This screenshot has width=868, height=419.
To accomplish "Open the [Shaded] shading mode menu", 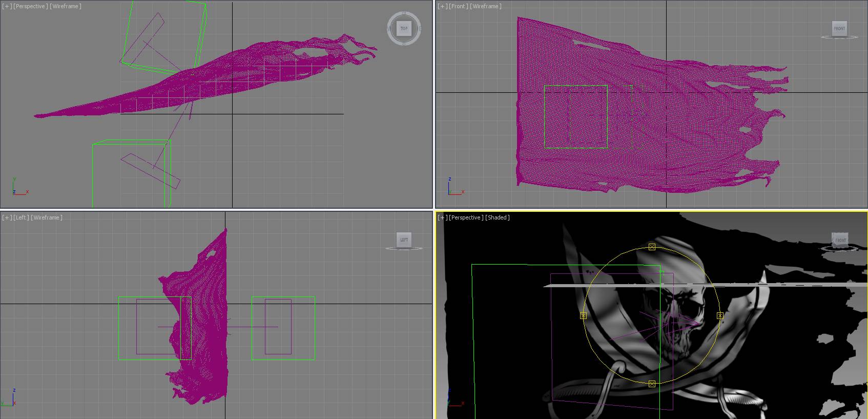I will point(498,217).
